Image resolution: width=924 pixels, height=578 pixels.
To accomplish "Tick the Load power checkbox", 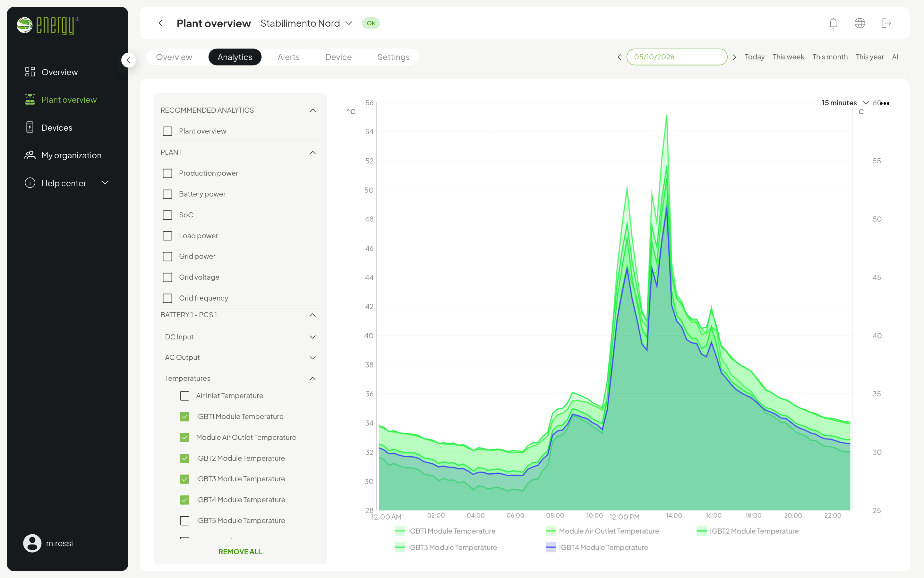I will [x=167, y=236].
